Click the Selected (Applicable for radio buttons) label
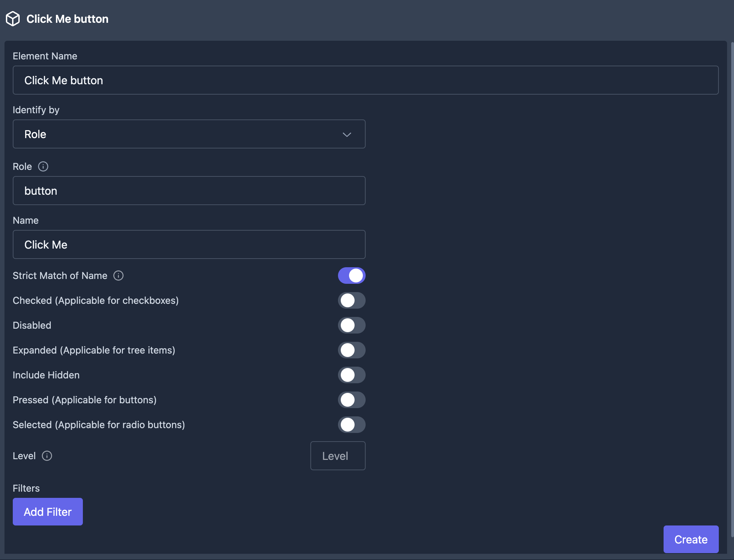 click(99, 425)
